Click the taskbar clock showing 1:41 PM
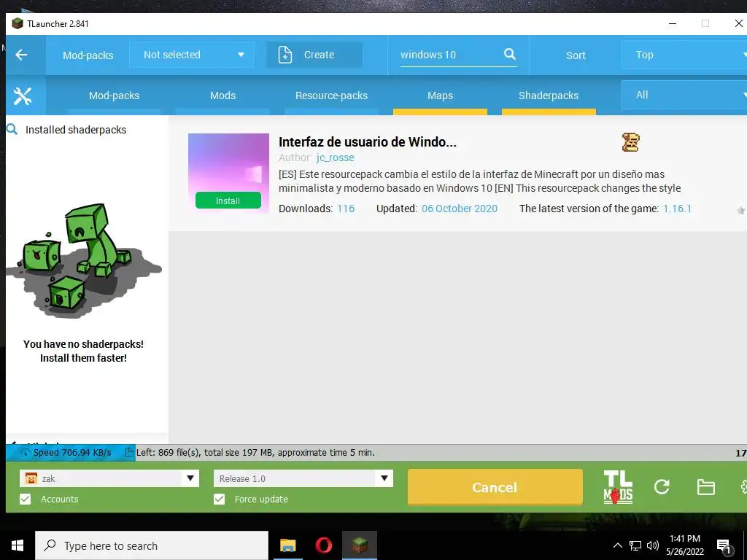747x560 pixels. (684, 545)
